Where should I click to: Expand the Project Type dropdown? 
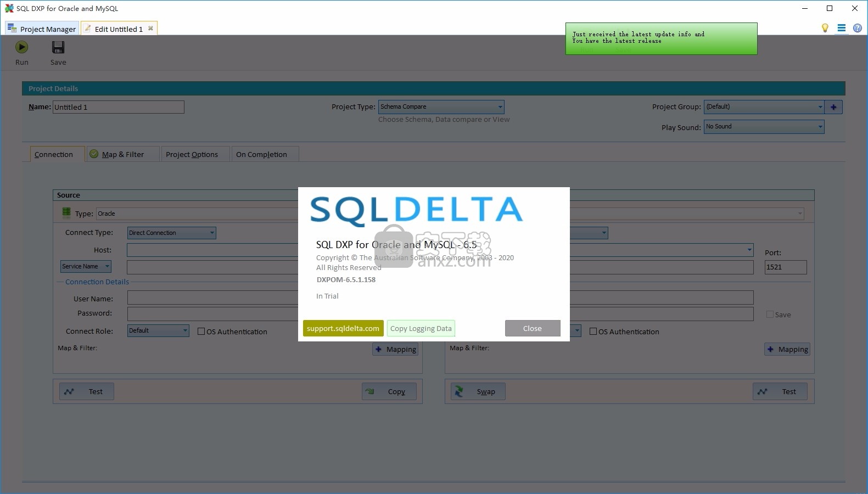[500, 107]
